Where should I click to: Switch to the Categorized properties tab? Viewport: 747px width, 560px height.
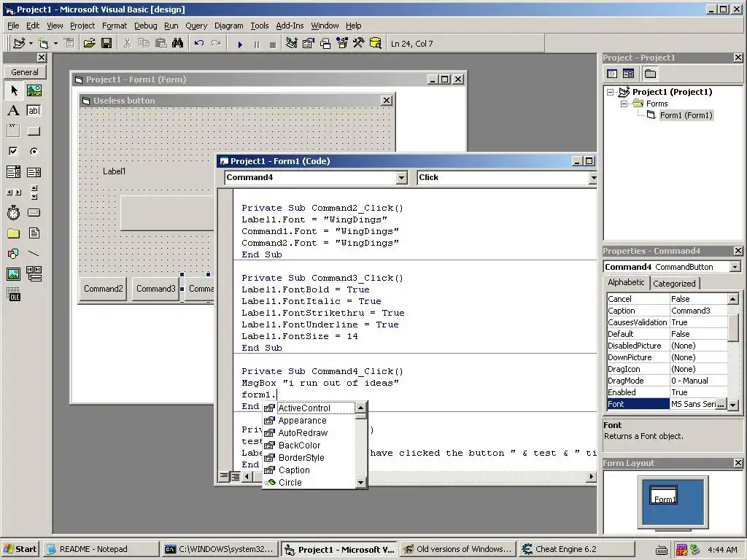point(674,284)
